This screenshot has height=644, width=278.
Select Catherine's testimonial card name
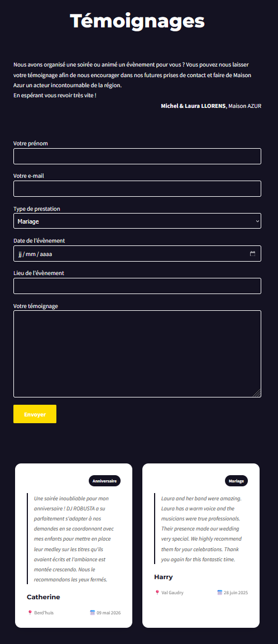(44, 597)
